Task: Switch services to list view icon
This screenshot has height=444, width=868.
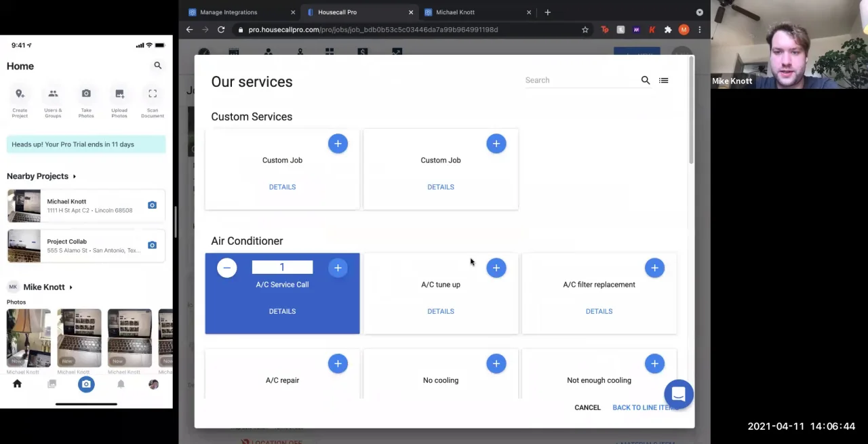Action: pyautogui.click(x=664, y=81)
